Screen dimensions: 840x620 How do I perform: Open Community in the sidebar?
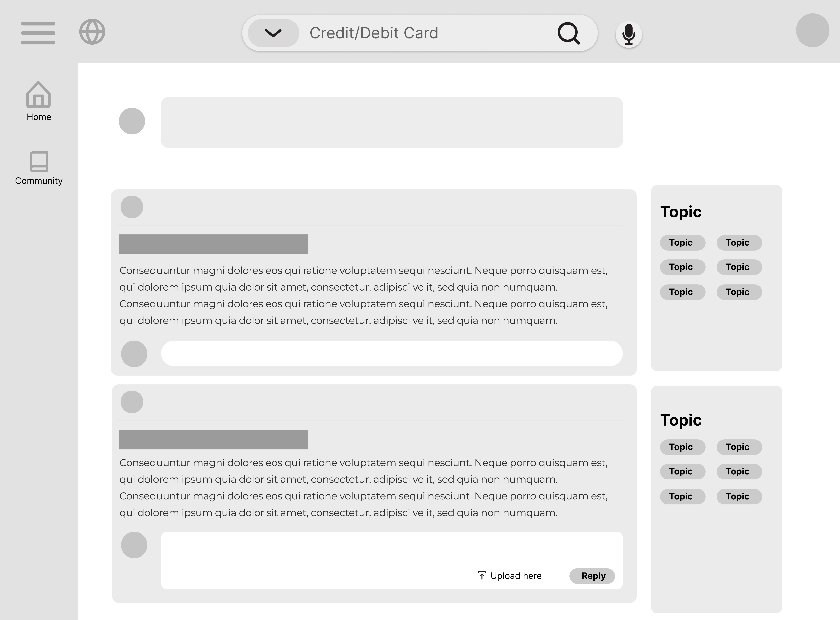pyautogui.click(x=39, y=181)
